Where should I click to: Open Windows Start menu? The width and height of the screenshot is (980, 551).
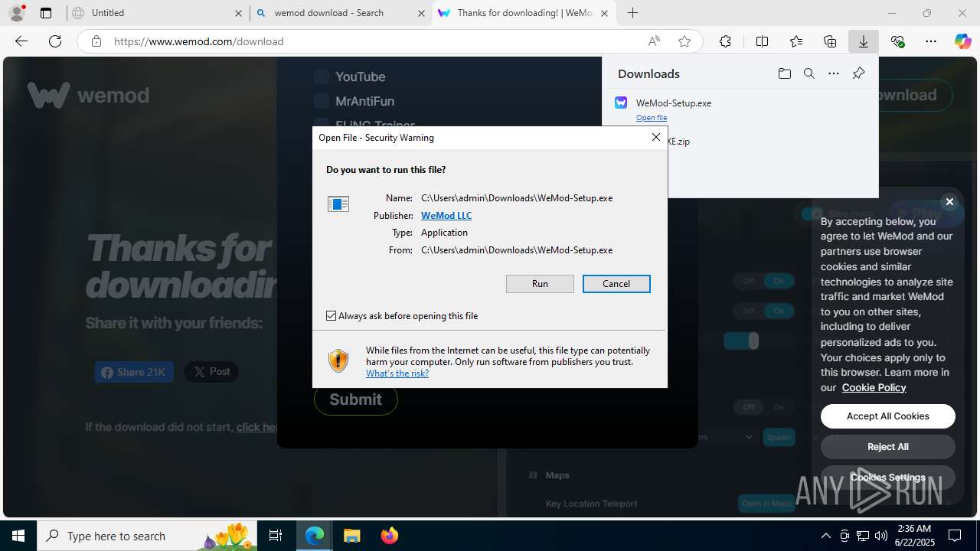tap(18, 536)
